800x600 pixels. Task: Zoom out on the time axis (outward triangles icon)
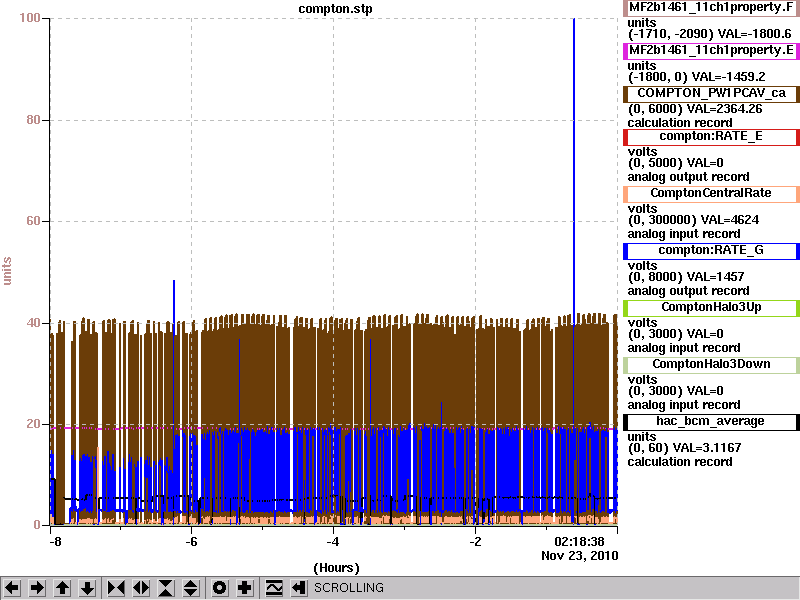click(141, 588)
